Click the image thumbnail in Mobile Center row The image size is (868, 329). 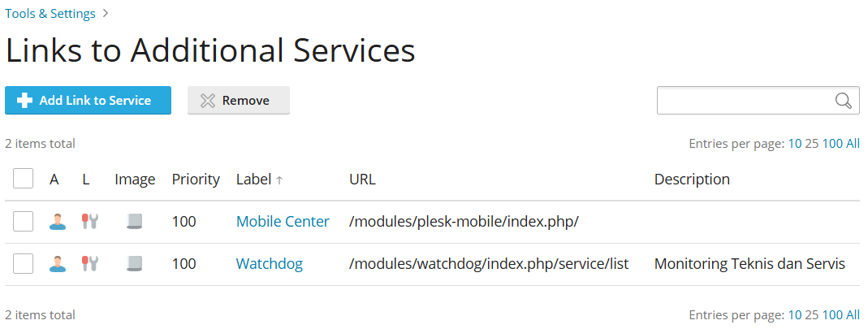point(135,222)
